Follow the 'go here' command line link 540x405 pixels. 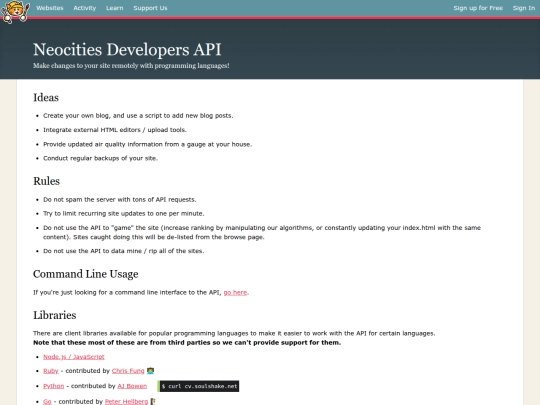click(235, 292)
